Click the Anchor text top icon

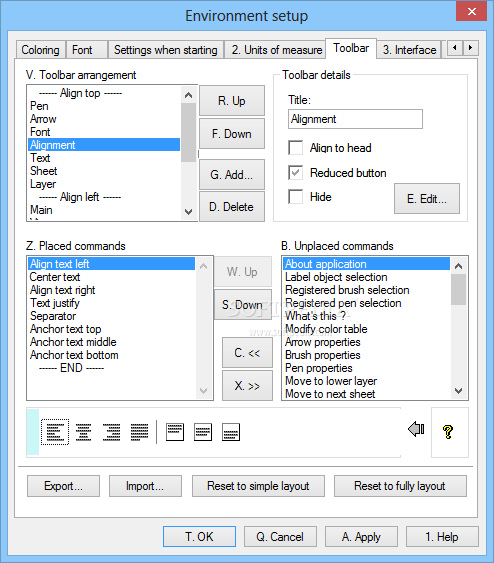pos(175,432)
